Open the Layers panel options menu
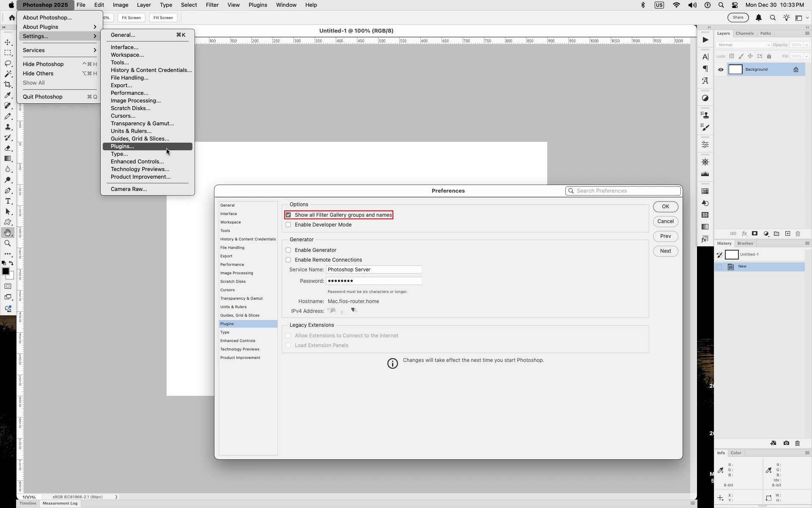This screenshot has width=812, height=508. click(x=807, y=33)
